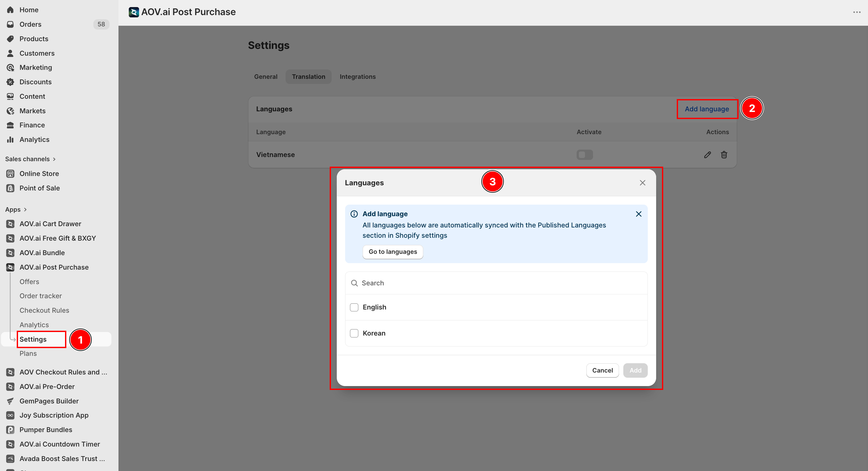Click the Avada Boost Sales Trust icon
The height and width of the screenshot is (471, 868).
click(x=10, y=458)
